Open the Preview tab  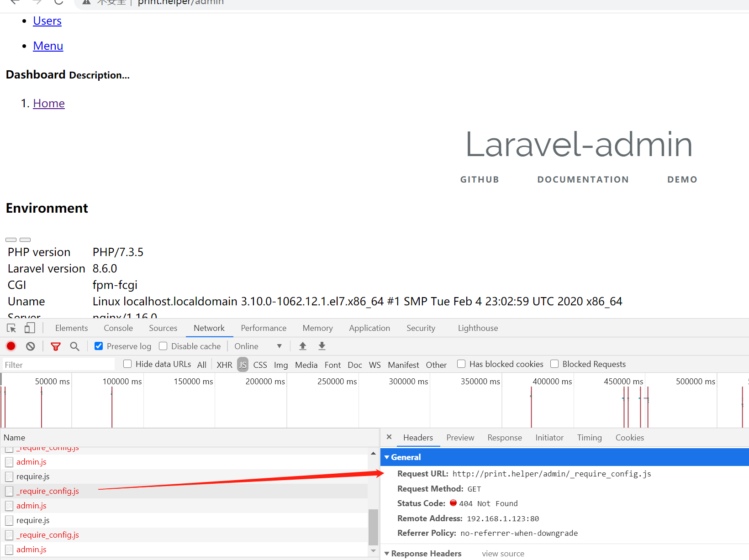click(x=460, y=437)
